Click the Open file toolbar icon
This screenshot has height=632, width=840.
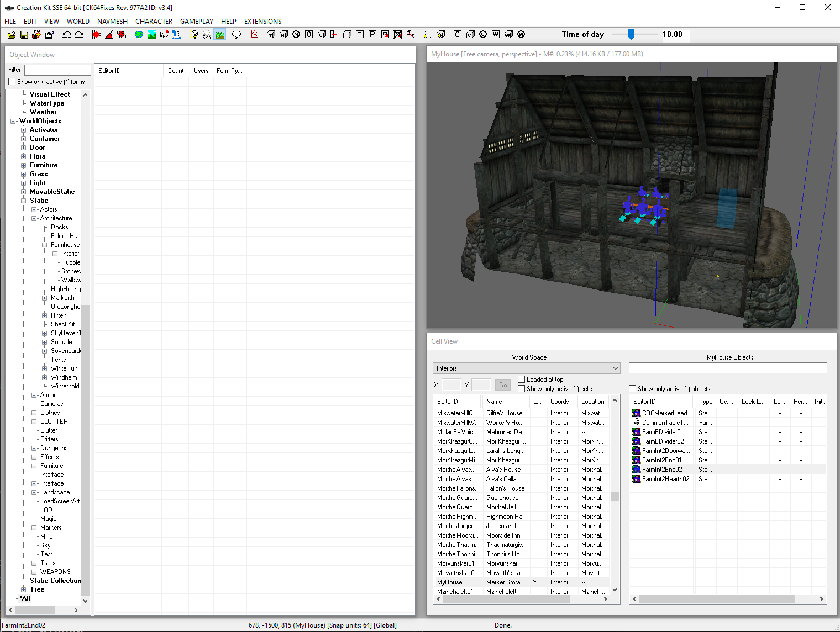point(11,34)
